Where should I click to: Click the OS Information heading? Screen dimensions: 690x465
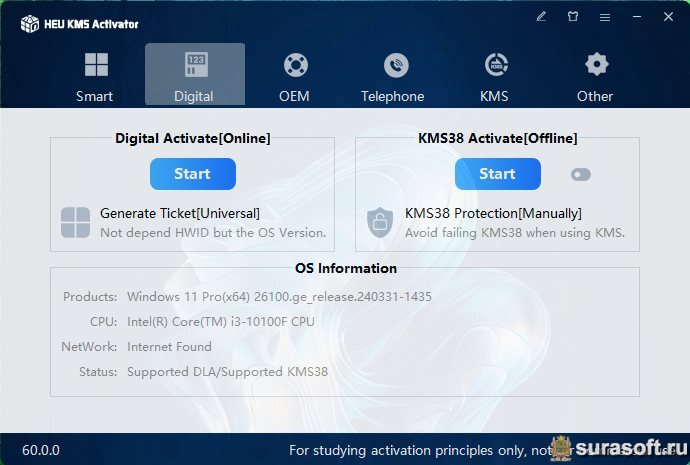(346, 268)
